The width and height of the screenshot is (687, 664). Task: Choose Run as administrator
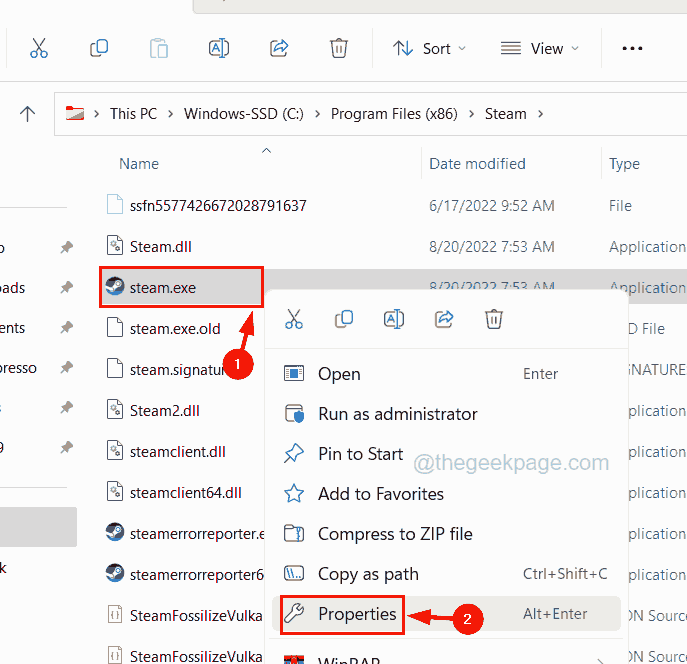446,414
